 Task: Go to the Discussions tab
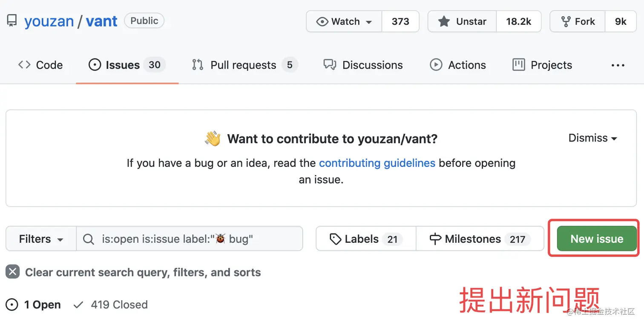[x=363, y=65]
